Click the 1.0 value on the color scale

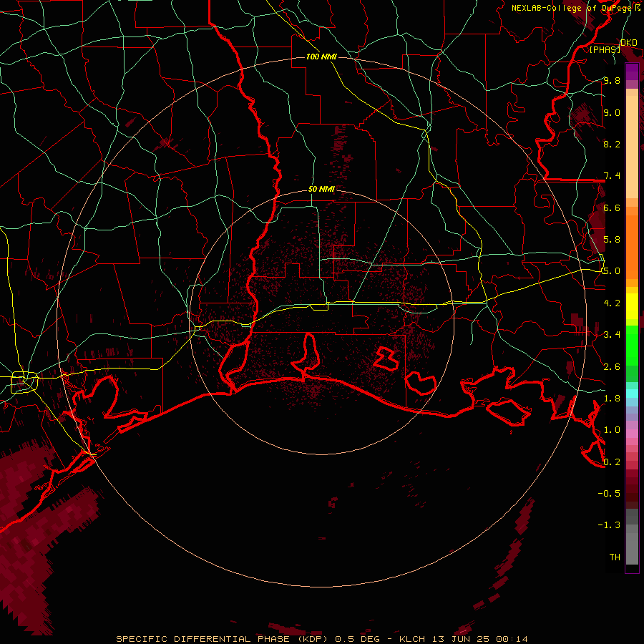(x=612, y=430)
